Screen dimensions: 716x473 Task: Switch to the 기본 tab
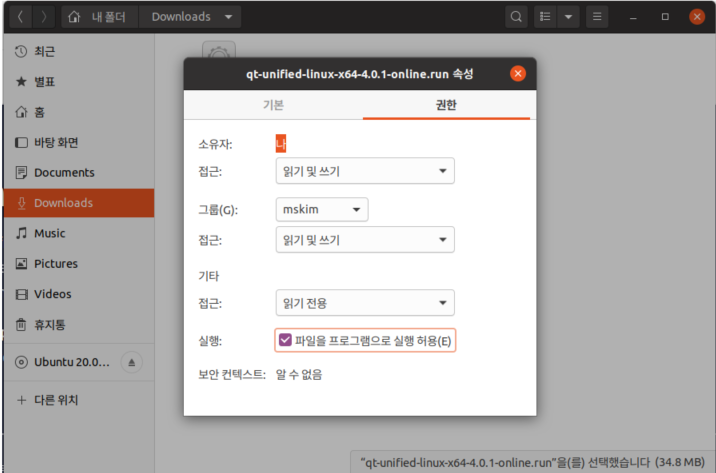click(273, 105)
